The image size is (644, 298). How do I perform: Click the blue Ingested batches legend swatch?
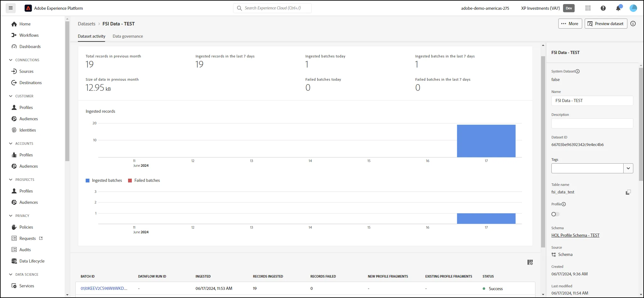[x=88, y=181]
